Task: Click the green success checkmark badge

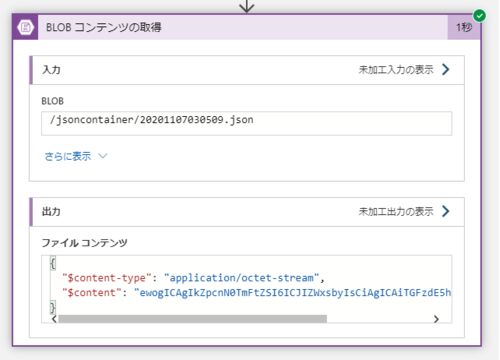Action: [480, 16]
